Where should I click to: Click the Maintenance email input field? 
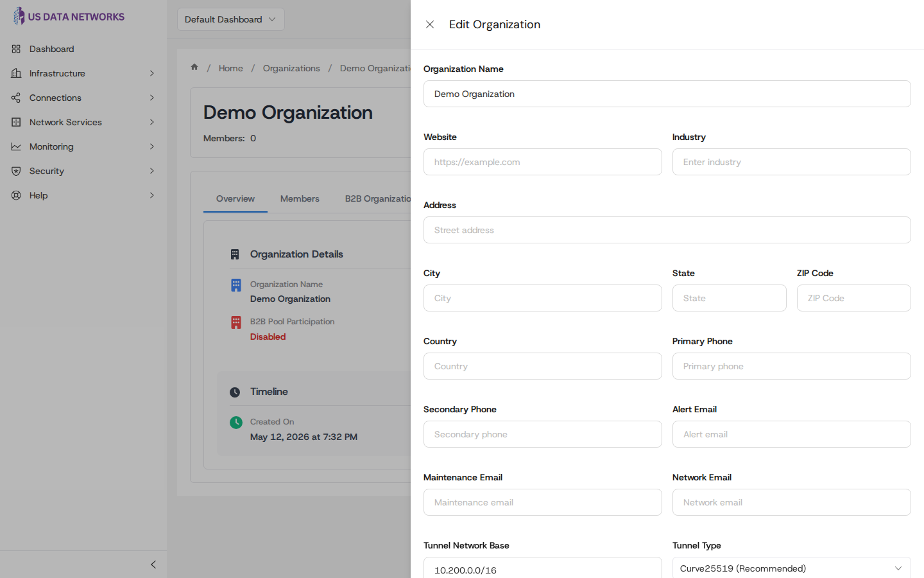(x=543, y=502)
